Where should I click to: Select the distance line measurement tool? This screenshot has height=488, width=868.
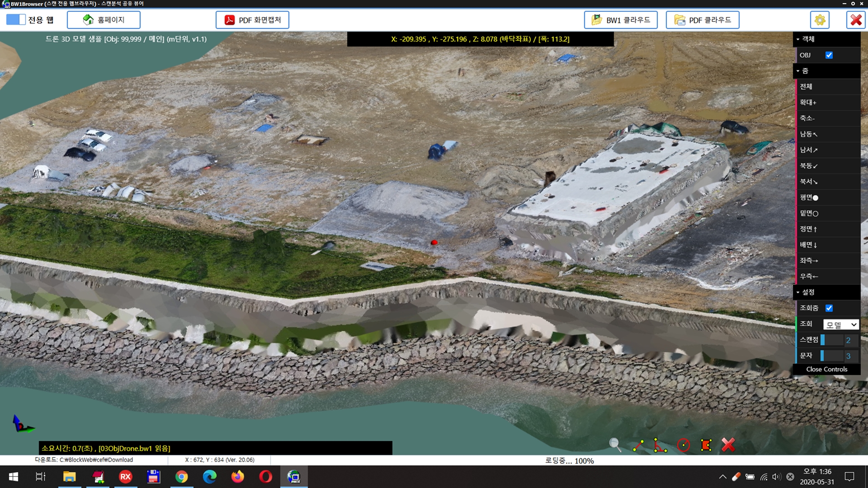638,445
